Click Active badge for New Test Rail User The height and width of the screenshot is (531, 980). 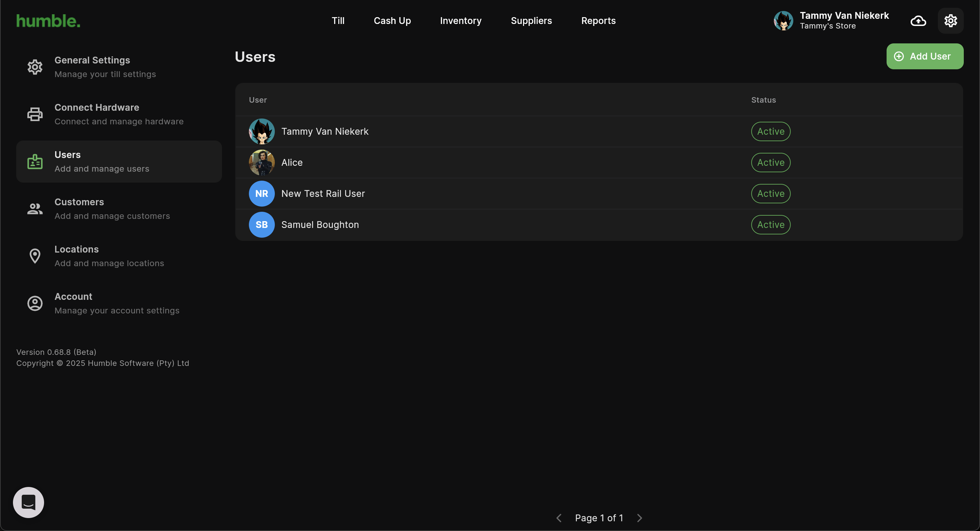[x=771, y=194]
